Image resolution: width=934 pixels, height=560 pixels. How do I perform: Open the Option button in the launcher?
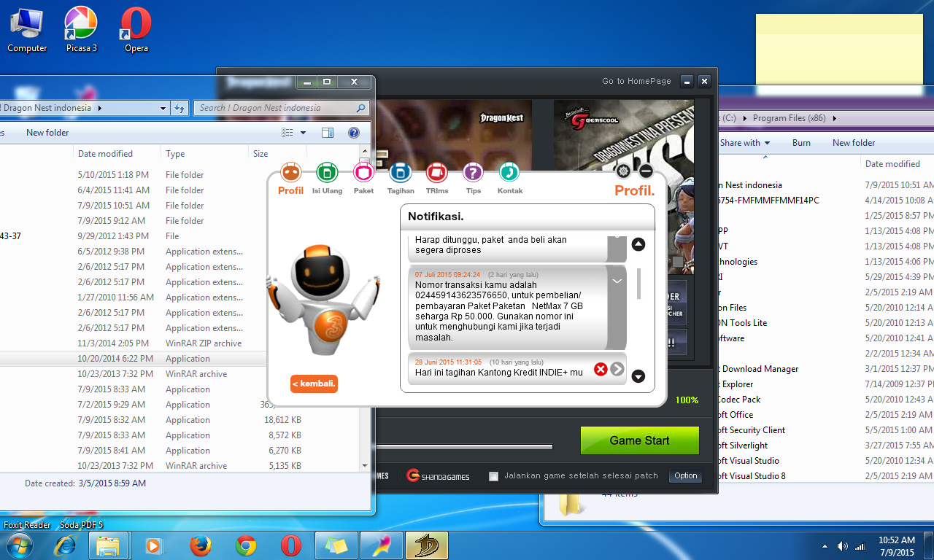click(686, 476)
